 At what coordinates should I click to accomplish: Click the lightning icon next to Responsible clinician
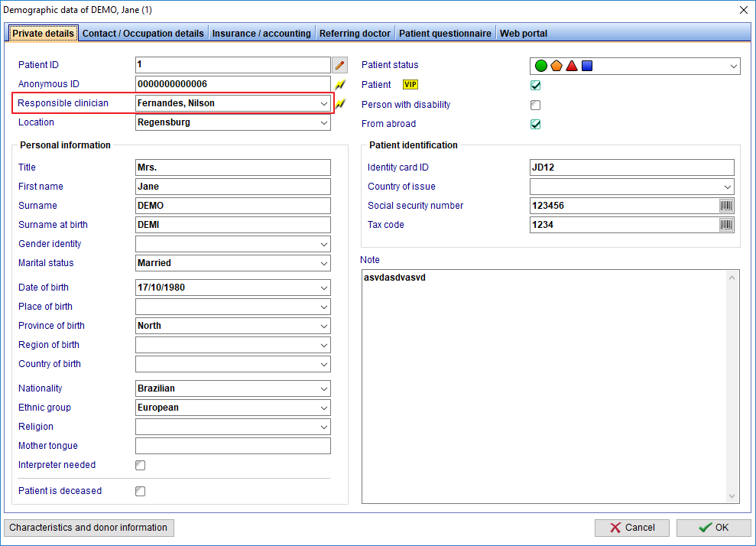[340, 103]
